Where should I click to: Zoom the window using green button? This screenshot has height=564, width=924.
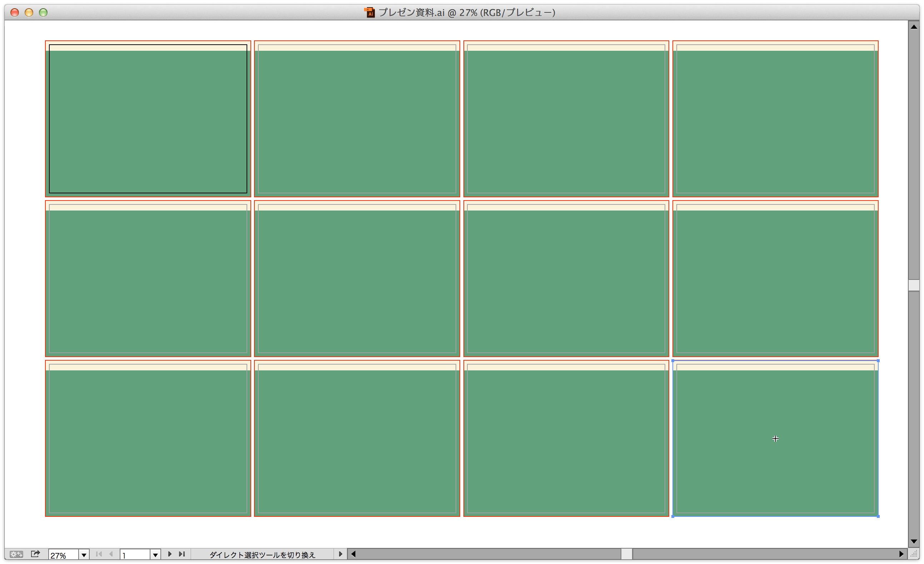pos(43,13)
